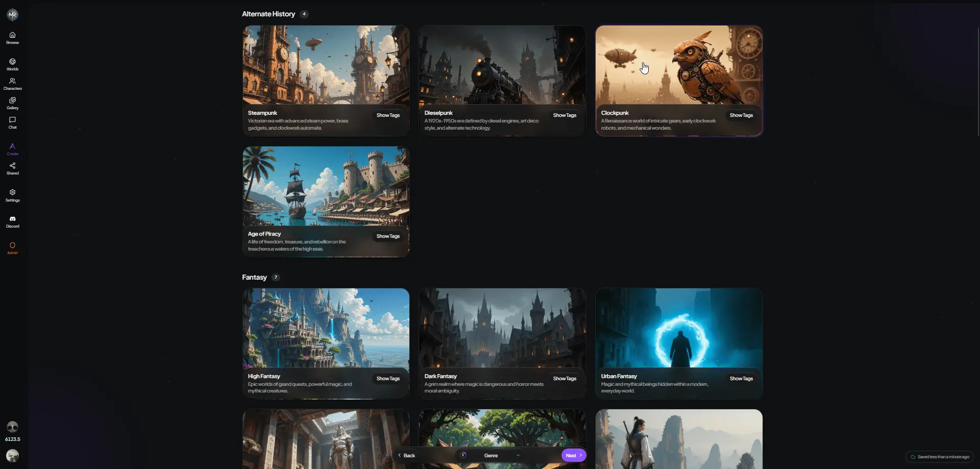Select the Dieselpunk locomotive image
The width and height of the screenshot is (980, 469).
(x=502, y=65)
